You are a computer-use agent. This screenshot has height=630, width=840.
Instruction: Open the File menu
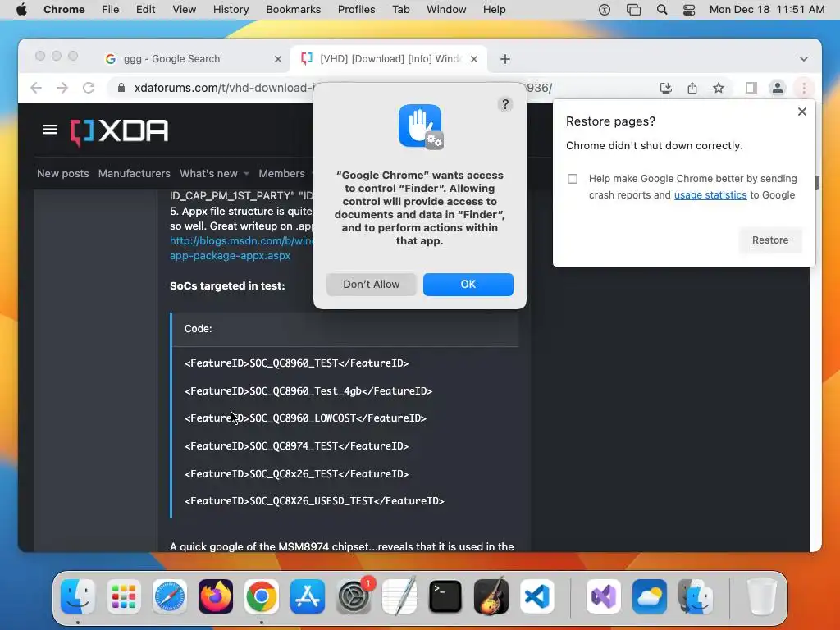point(111,10)
